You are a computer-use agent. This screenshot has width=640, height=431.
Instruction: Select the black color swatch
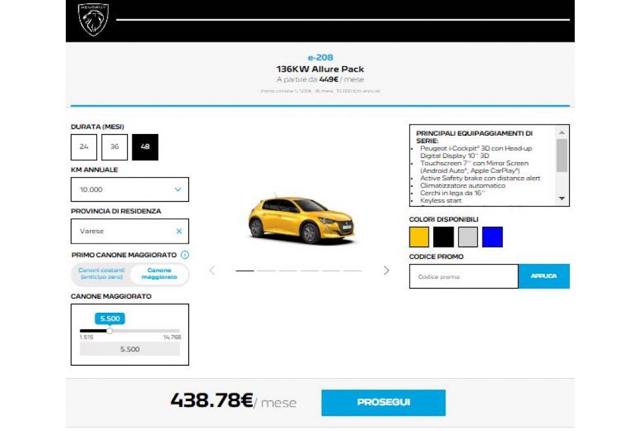coord(443,237)
